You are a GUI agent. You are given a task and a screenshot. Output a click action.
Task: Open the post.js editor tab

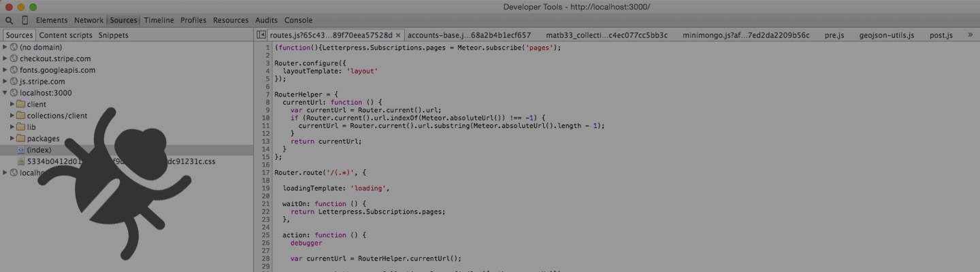coord(941,35)
